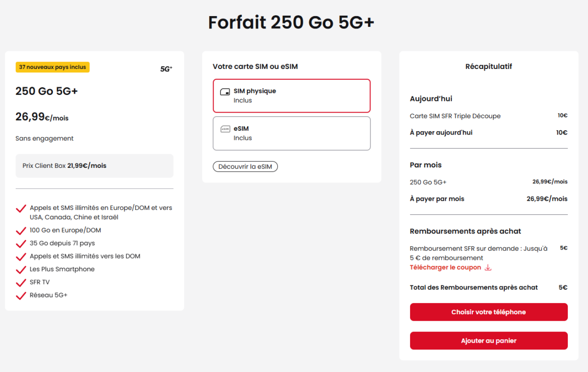Click the Forfait 250 Go 5G+ heading

(x=291, y=23)
